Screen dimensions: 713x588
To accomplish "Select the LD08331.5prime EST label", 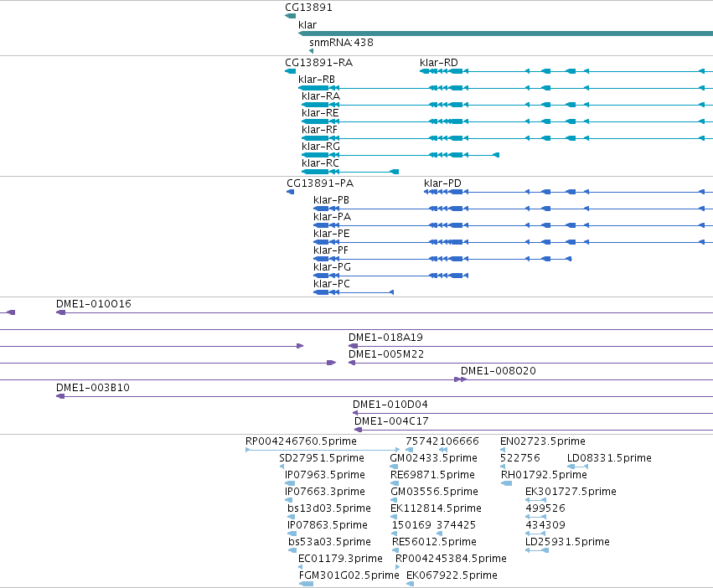I will [x=609, y=458].
